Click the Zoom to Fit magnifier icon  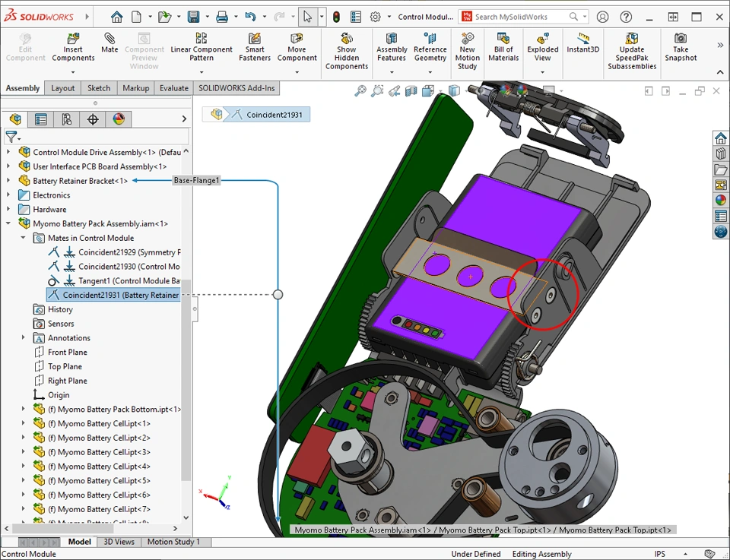click(360, 90)
